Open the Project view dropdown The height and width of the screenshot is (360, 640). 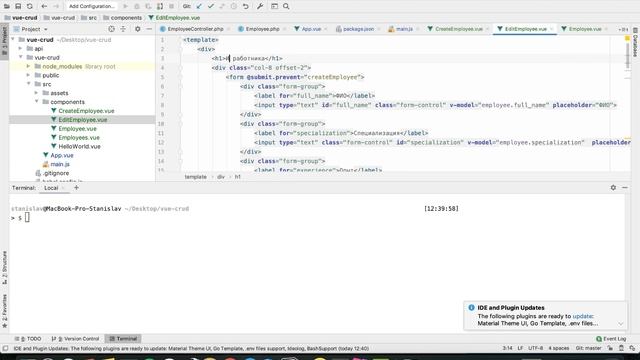tap(31, 29)
